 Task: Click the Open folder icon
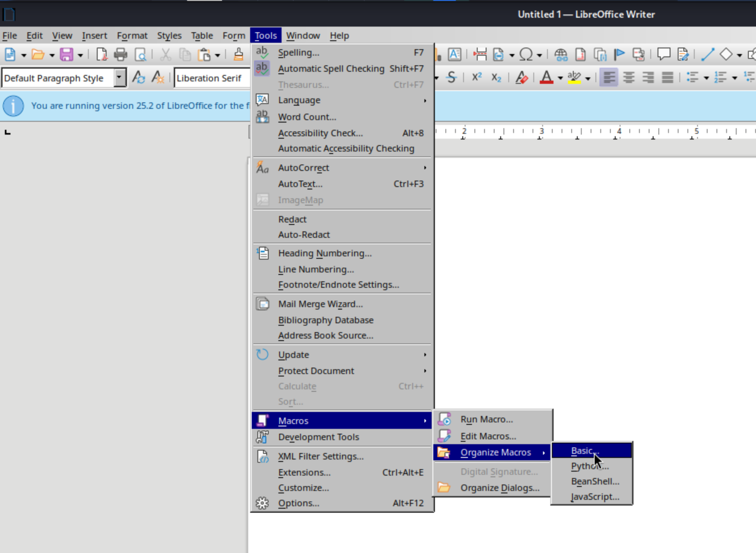tap(38, 54)
